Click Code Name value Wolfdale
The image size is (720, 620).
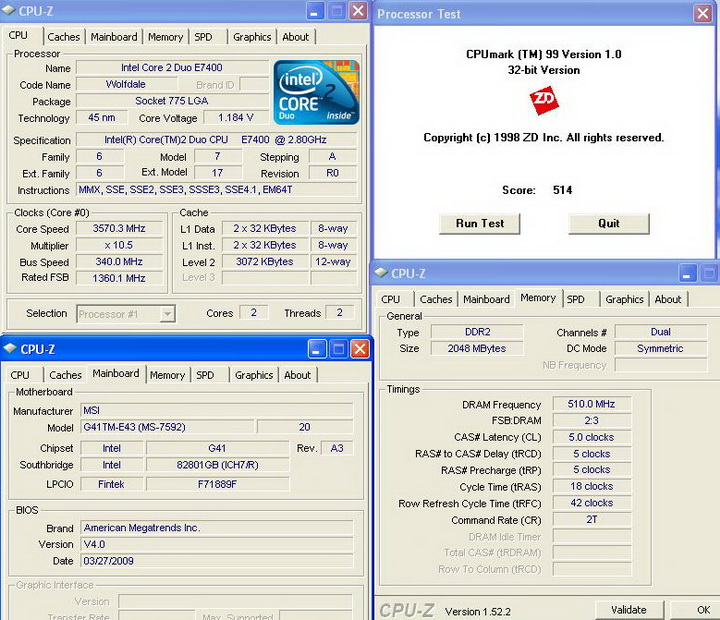point(126,84)
